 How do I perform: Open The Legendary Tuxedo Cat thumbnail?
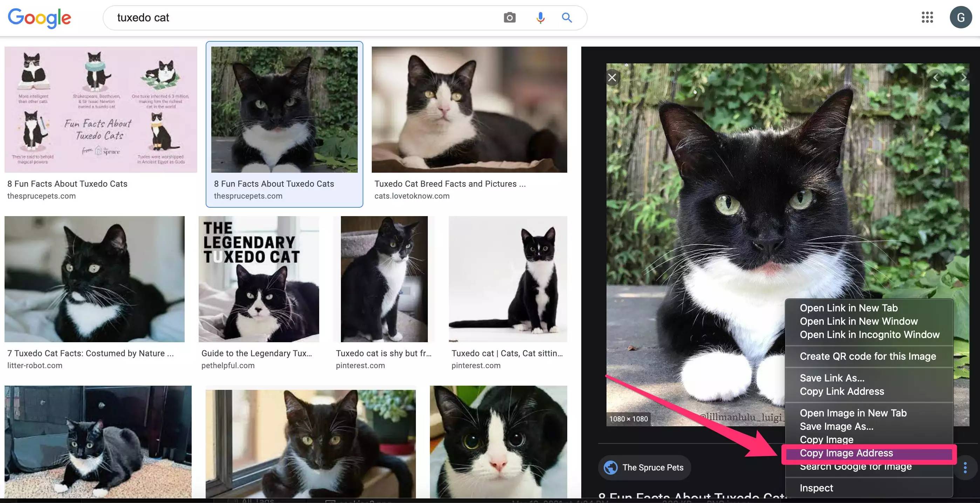(x=259, y=279)
